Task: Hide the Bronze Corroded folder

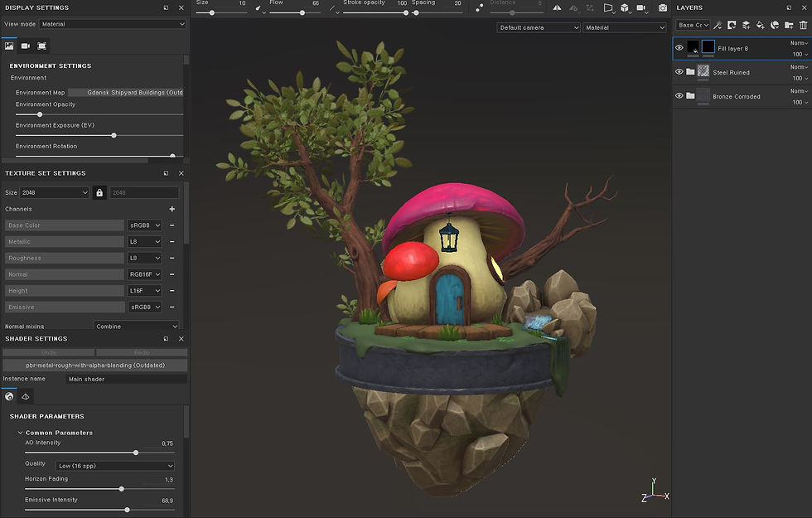Action: [679, 95]
